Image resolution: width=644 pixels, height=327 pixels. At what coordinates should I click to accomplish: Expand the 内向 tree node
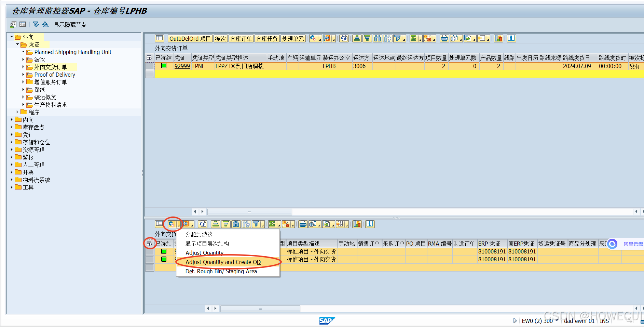[x=12, y=119]
